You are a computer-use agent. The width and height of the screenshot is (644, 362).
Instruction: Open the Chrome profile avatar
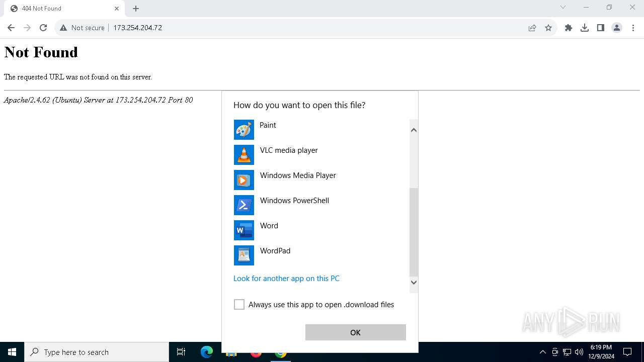coord(617,28)
